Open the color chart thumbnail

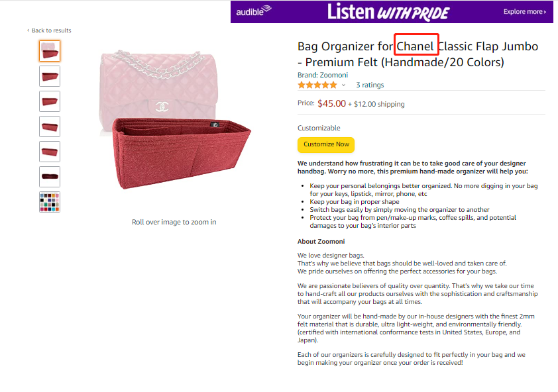click(50, 202)
